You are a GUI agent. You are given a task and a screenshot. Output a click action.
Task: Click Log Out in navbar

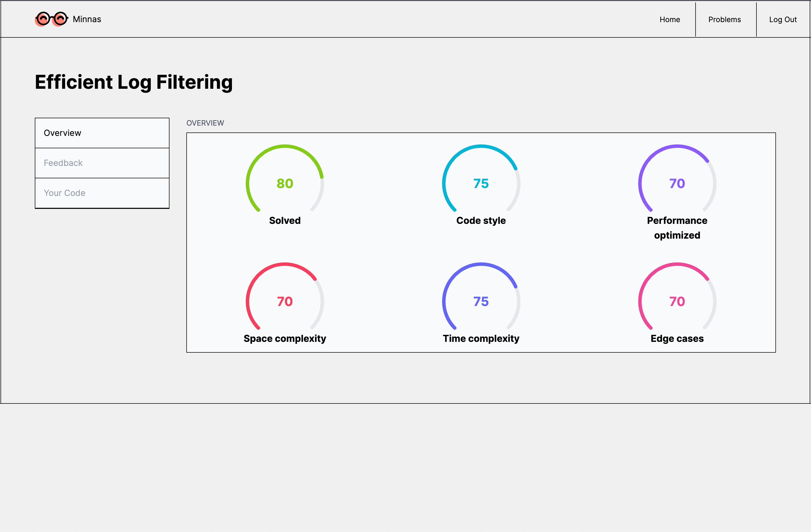783,19
